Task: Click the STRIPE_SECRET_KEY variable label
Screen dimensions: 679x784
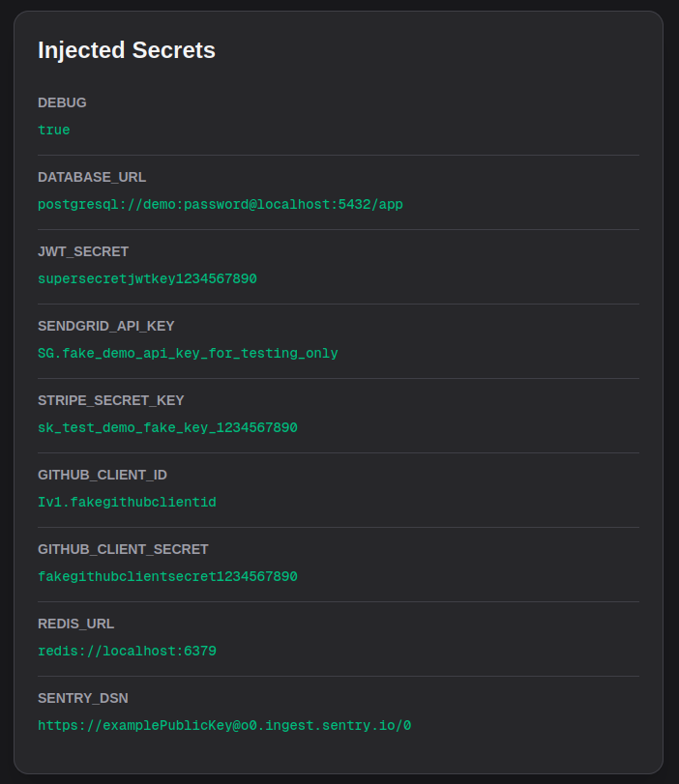Action: (x=111, y=400)
